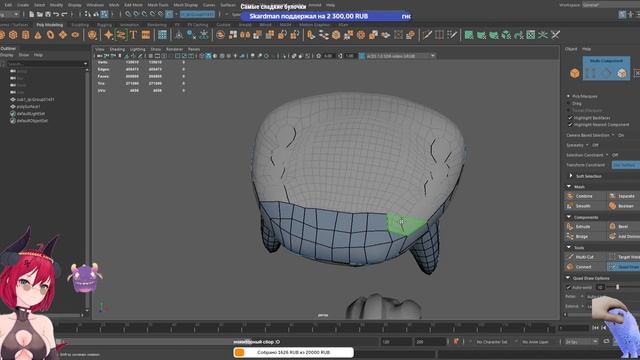Open the Mesh Tools menu

[158, 5]
